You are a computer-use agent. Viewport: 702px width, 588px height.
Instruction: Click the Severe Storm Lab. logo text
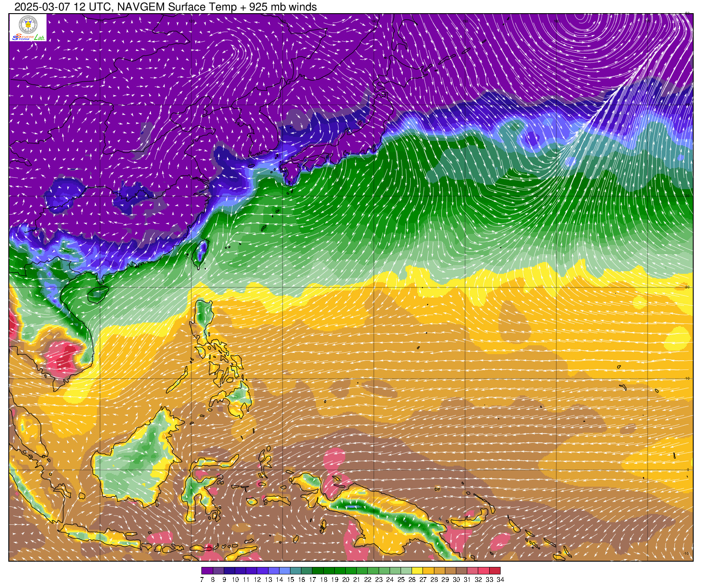(x=28, y=37)
